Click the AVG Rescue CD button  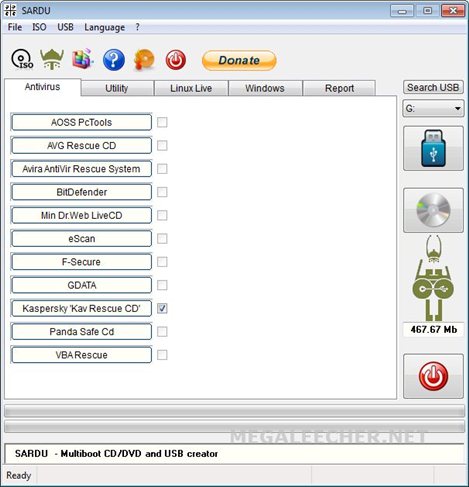tap(81, 146)
